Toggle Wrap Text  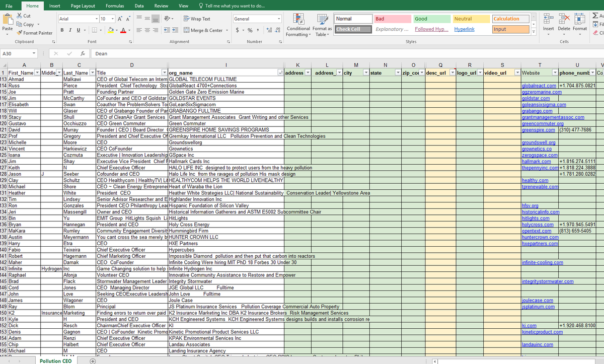pyautogui.click(x=197, y=19)
